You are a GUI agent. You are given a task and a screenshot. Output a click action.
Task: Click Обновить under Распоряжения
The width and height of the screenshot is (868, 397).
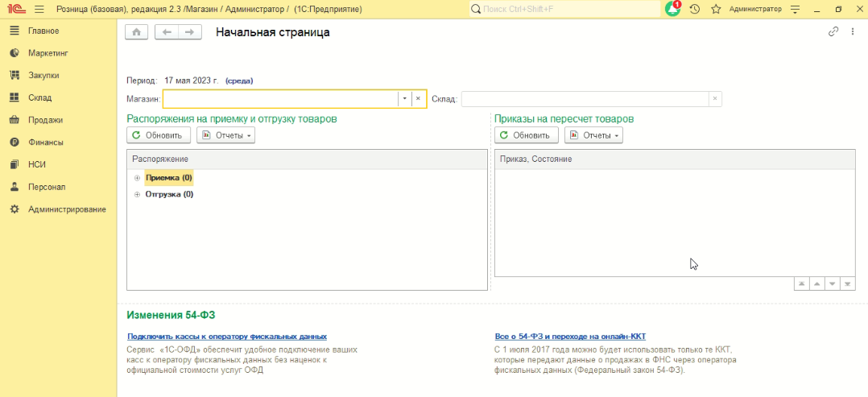coord(159,135)
